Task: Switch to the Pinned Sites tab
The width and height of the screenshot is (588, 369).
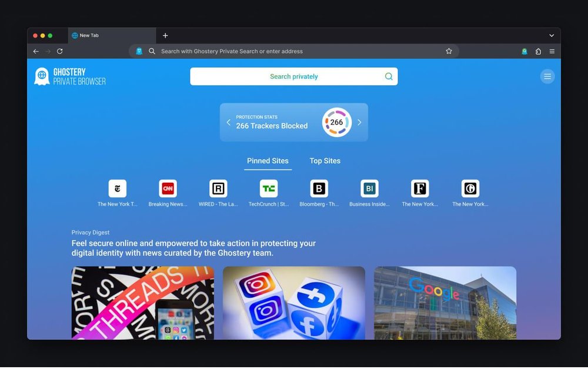Action: point(268,161)
